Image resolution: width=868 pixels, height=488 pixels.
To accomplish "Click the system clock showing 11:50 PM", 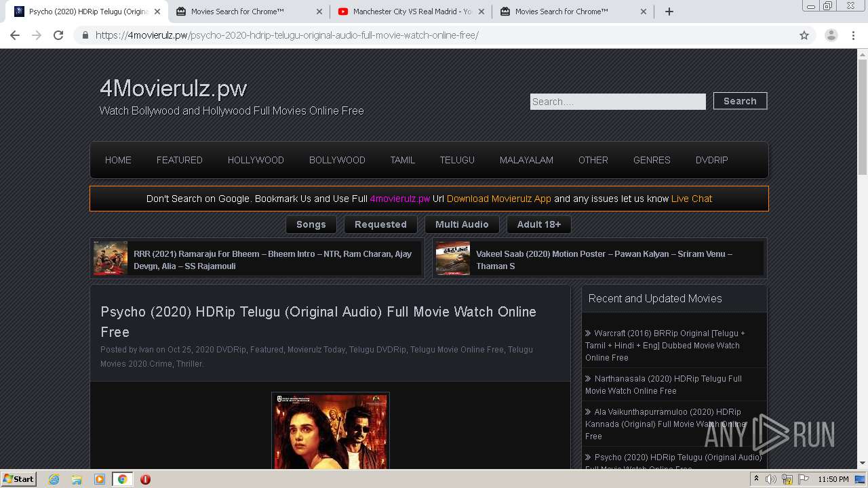I will pos(833,479).
